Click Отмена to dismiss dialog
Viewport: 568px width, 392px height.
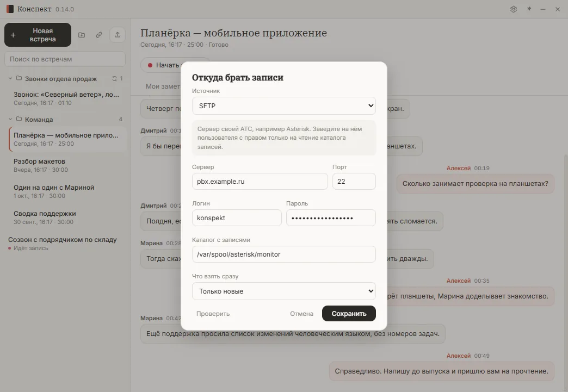pyautogui.click(x=301, y=314)
